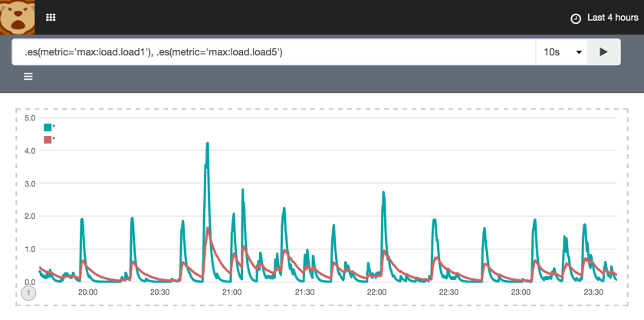
Task: Click the 3.0 label on y-axis
Action: click(30, 184)
